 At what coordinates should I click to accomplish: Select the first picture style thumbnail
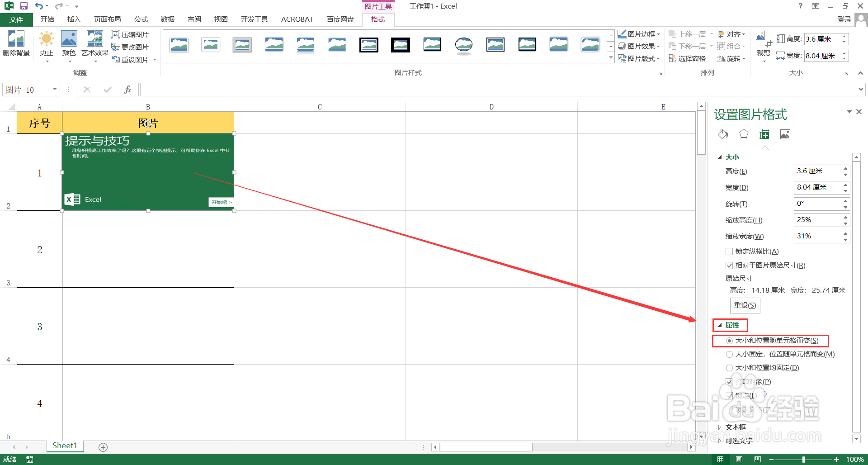(x=179, y=45)
